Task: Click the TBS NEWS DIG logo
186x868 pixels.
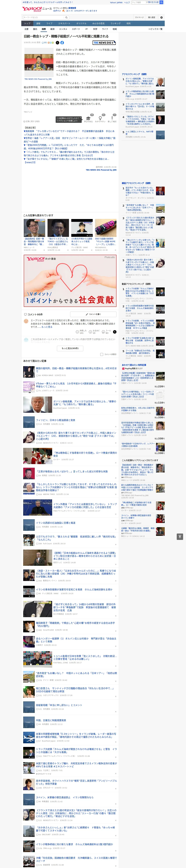Action: point(104,43)
